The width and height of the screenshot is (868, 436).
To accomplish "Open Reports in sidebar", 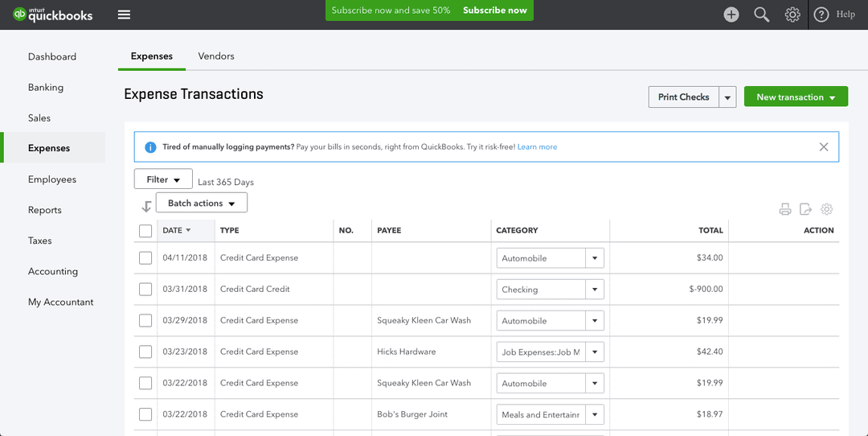I will [45, 210].
